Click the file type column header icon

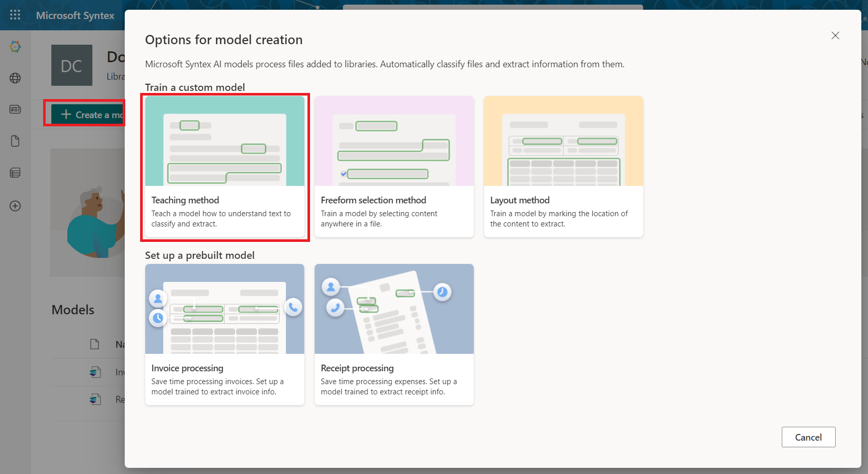click(x=94, y=344)
